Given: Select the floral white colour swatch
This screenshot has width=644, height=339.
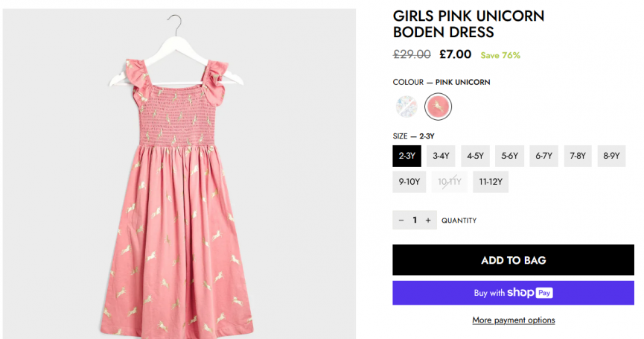Looking at the screenshot, I should 407,107.
